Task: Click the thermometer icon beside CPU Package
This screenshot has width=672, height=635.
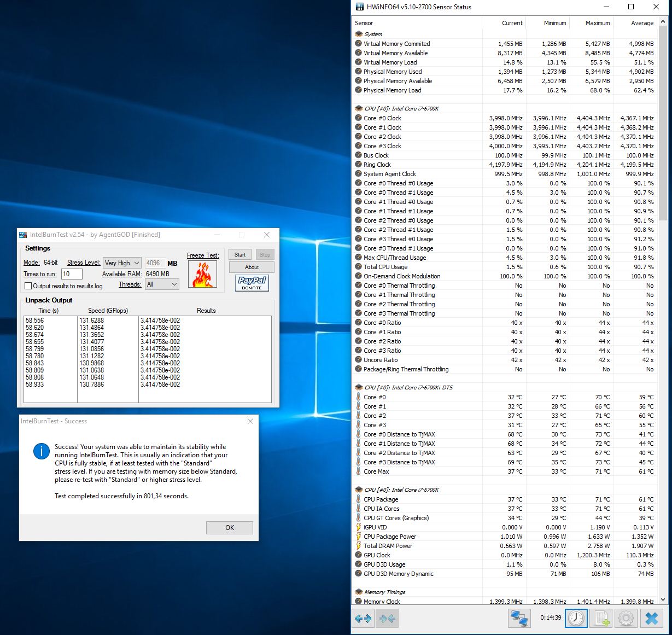Action: coord(359,499)
